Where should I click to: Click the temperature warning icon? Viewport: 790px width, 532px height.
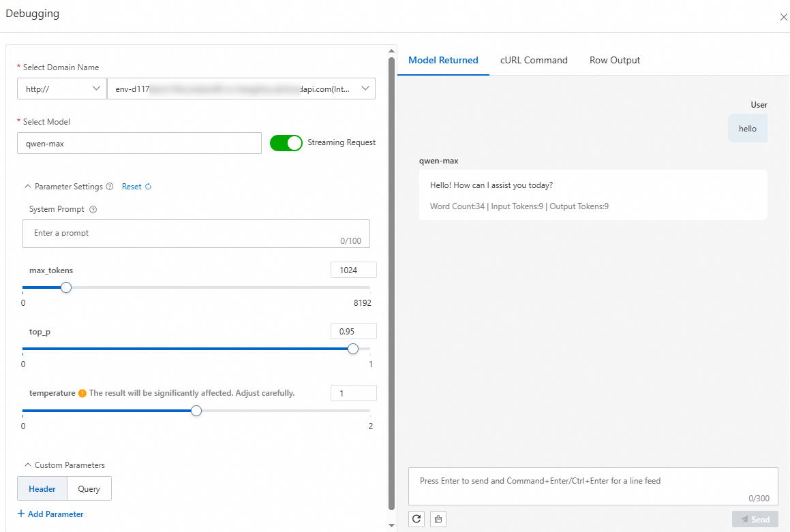[x=82, y=392]
